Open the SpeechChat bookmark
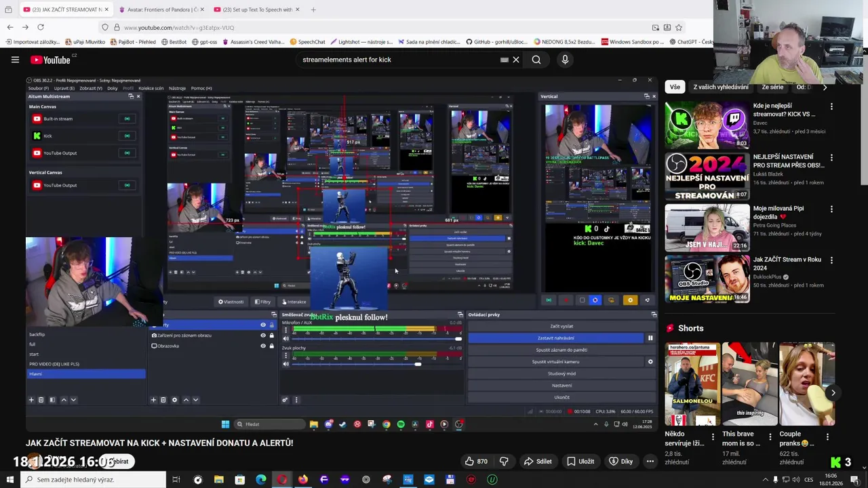The width and height of the screenshot is (868, 488). point(307,42)
